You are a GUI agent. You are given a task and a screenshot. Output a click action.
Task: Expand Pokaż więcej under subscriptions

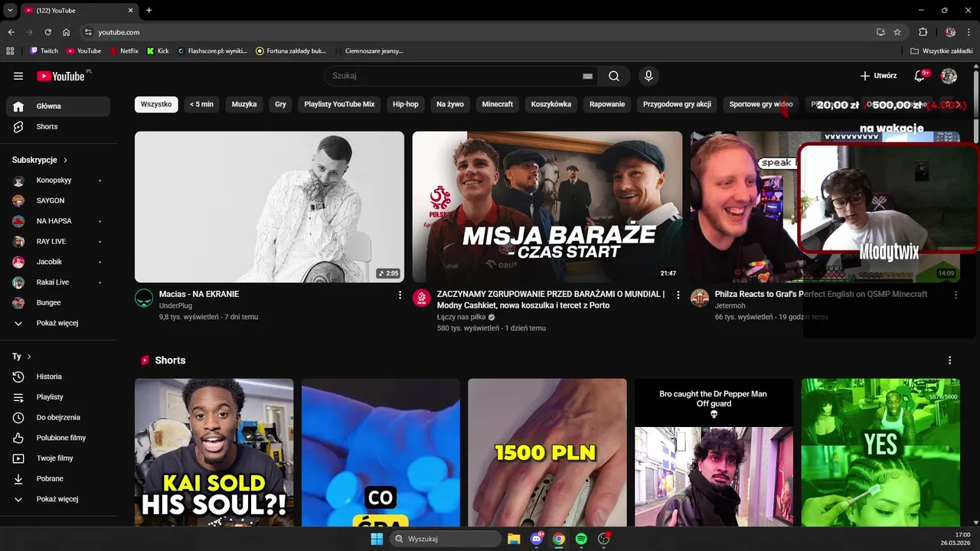(x=58, y=323)
